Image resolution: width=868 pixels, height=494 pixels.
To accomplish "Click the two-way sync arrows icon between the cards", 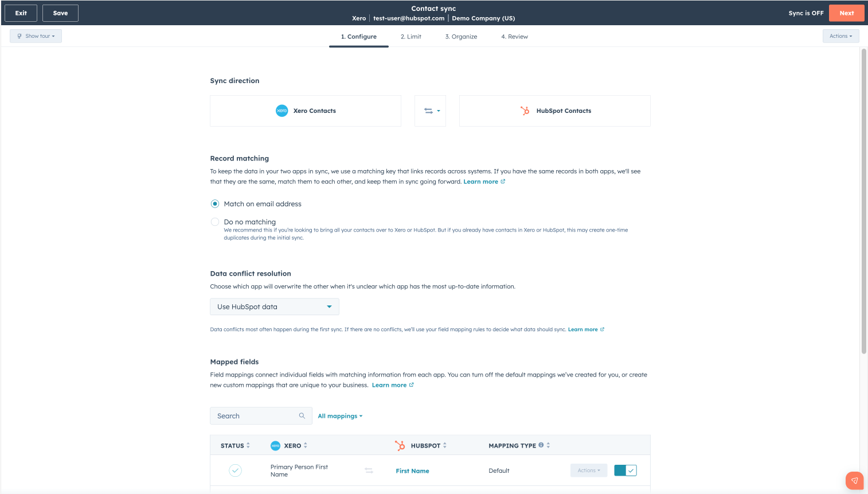I will click(428, 111).
